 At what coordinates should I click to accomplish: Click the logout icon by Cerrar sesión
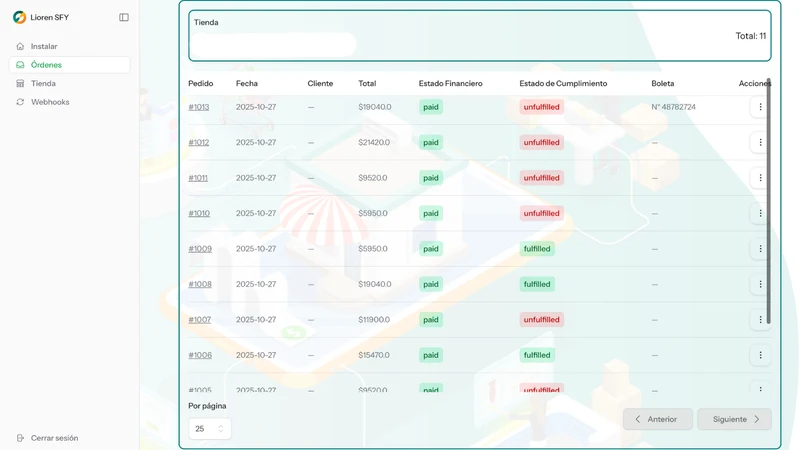pos(20,438)
